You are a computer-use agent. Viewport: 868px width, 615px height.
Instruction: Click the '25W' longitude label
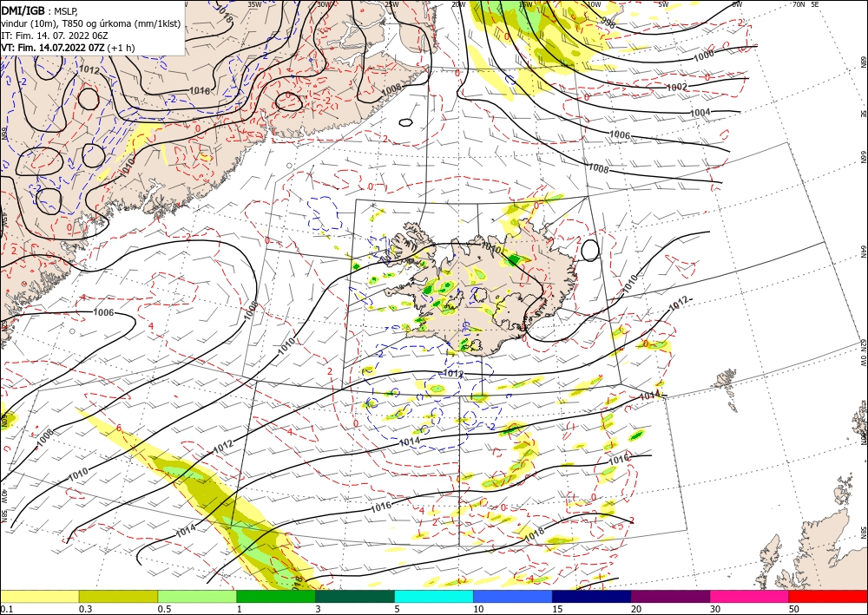coord(391,4)
